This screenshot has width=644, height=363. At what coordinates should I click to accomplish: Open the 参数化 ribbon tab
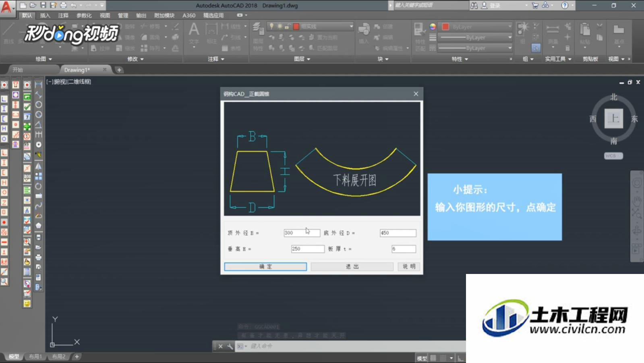84,15
